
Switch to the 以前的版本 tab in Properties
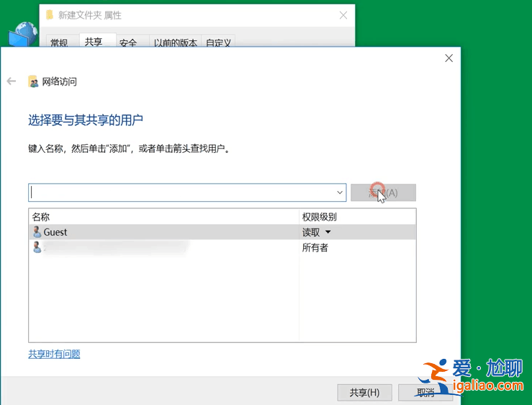click(176, 43)
